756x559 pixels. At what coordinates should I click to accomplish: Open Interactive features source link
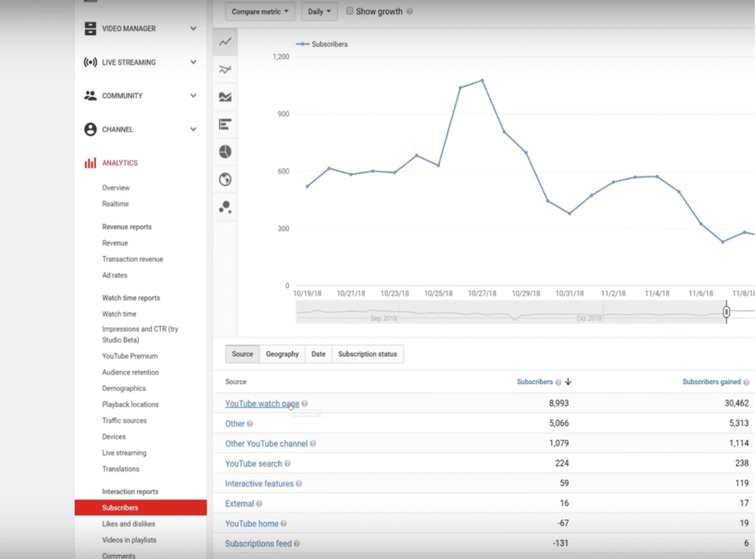point(259,484)
